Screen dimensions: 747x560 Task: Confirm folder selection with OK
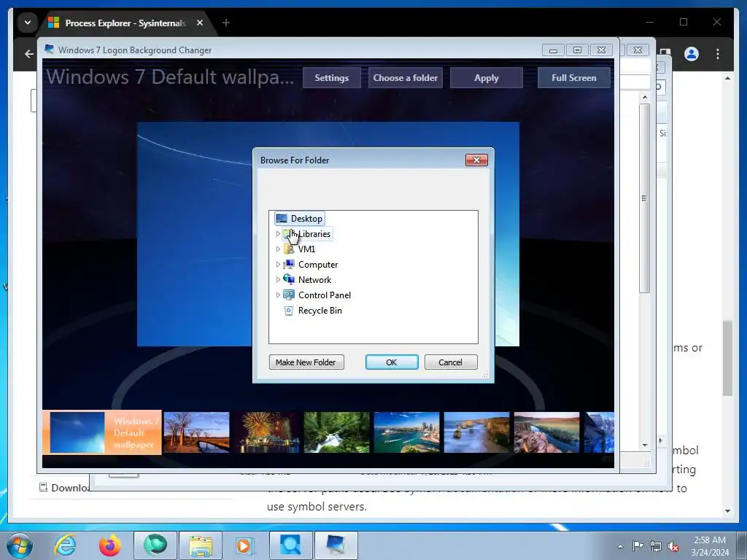392,362
